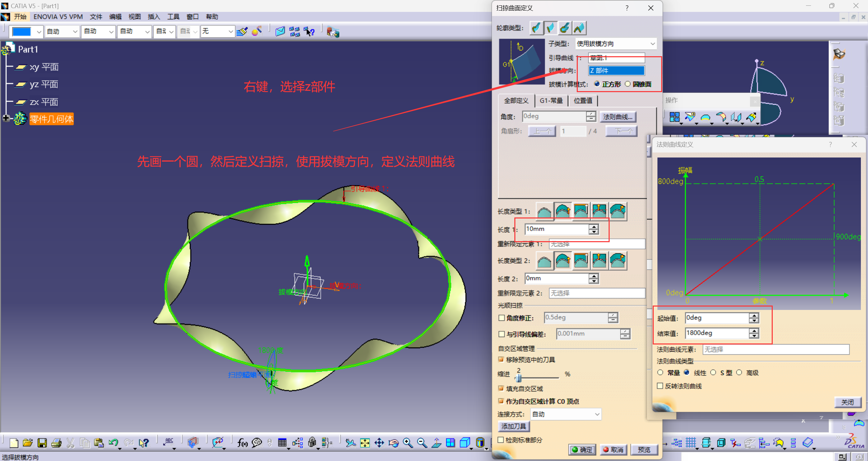Open the first 自动 dropdown after the color box

tap(62, 32)
